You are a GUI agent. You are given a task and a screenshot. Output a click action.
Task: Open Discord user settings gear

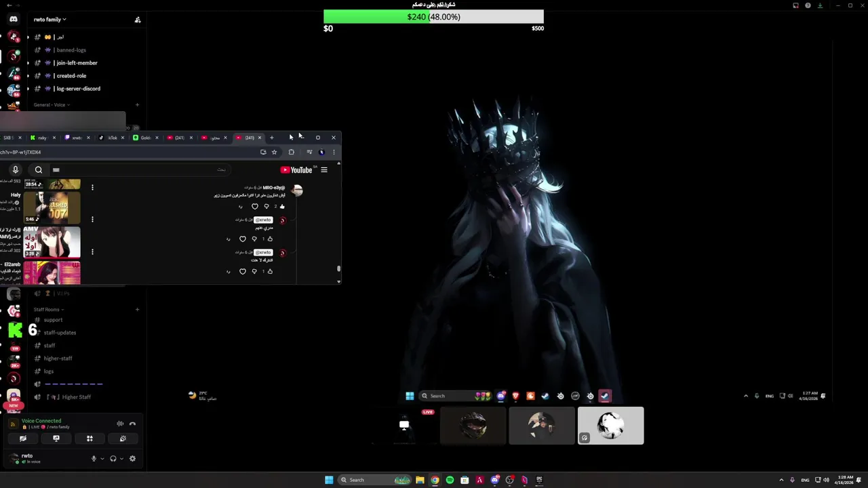pos(132,459)
